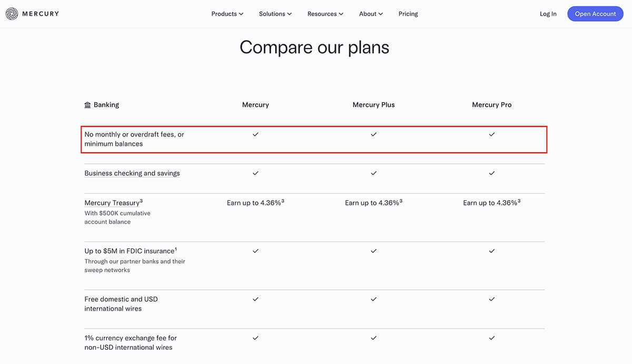Click Mercury Plus checkmark for Business checking
632x364 pixels.
click(x=373, y=173)
